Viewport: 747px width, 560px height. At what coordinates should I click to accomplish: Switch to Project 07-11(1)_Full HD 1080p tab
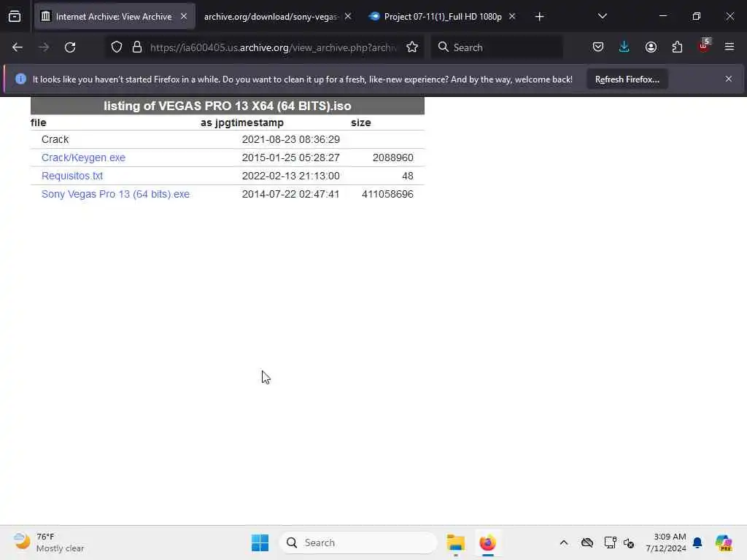tap(443, 17)
